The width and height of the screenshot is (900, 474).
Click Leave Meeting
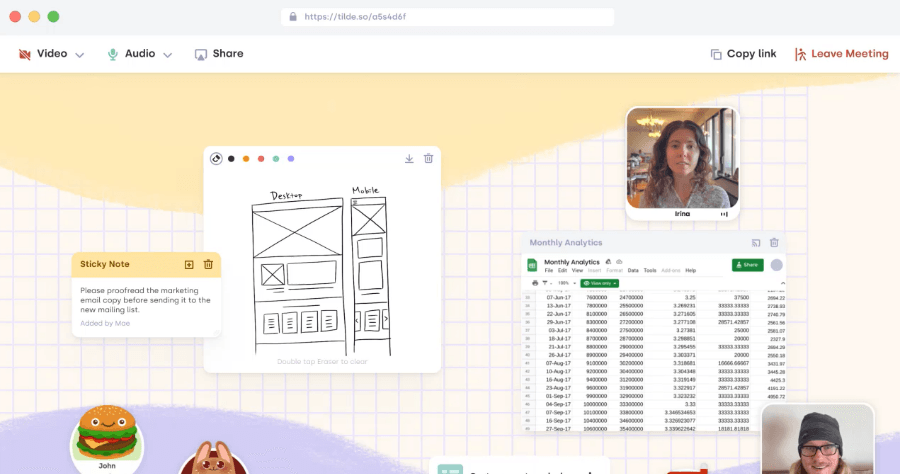click(x=841, y=54)
